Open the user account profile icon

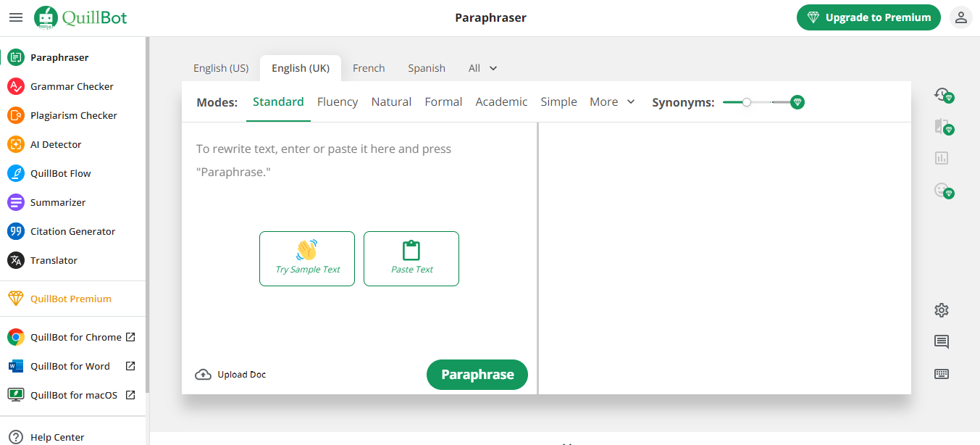(x=961, y=17)
